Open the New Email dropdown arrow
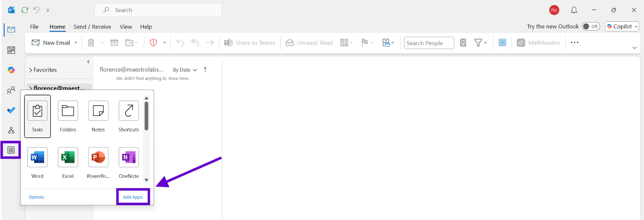Screen dimensions: 644x220 pos(76,43)
